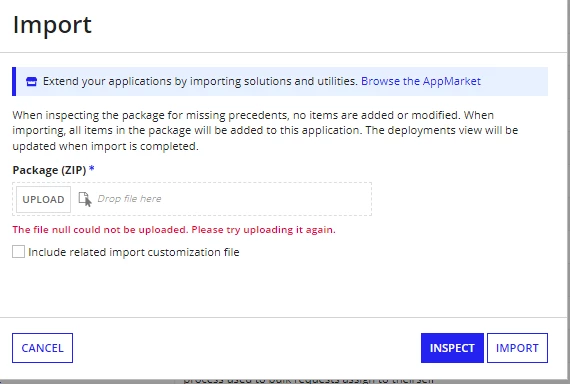The image size is (570, 384).
Task: Click the CANCEL button
Action: tap(43, 348)
